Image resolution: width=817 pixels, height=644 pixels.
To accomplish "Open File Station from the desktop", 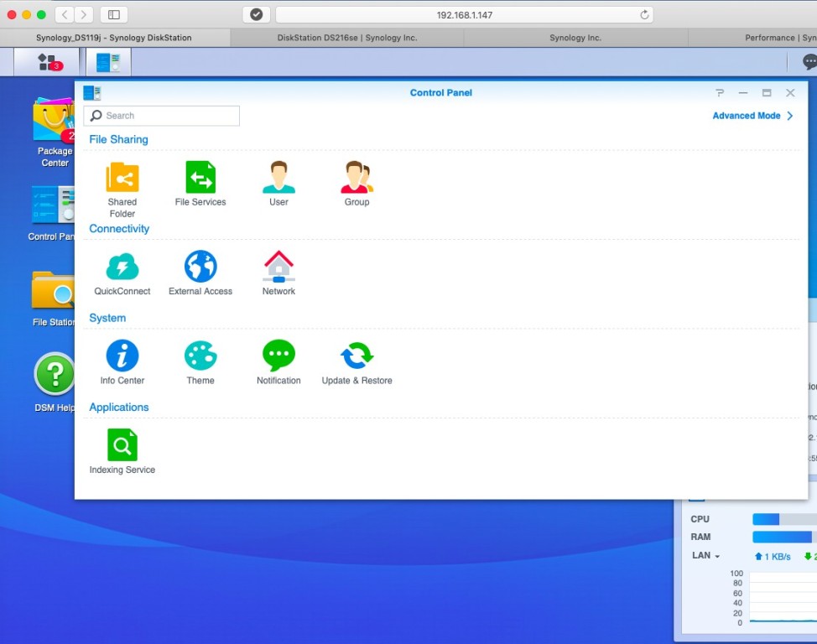I will (53, 299).
